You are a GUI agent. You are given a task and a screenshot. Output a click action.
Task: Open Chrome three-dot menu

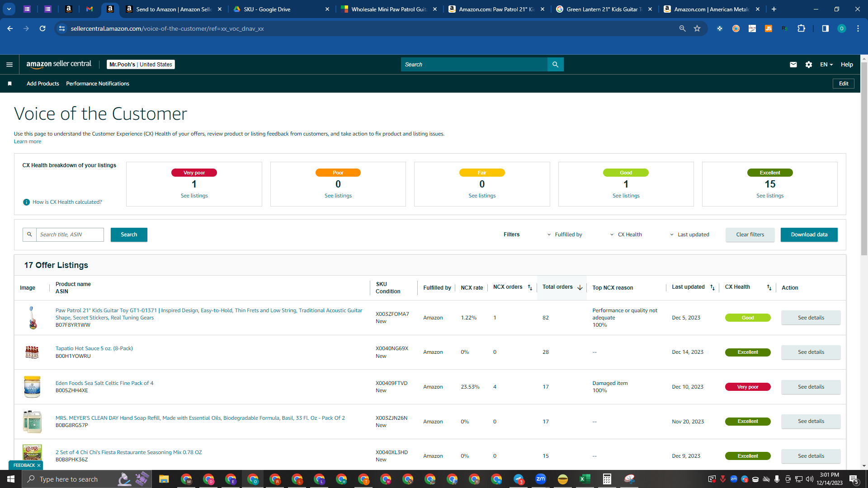(x=858, y=28)
